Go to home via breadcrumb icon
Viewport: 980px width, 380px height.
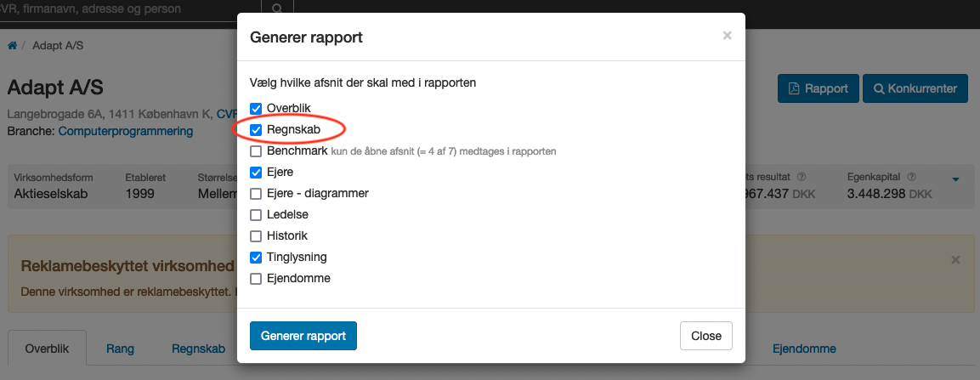(x=12, y=46)
